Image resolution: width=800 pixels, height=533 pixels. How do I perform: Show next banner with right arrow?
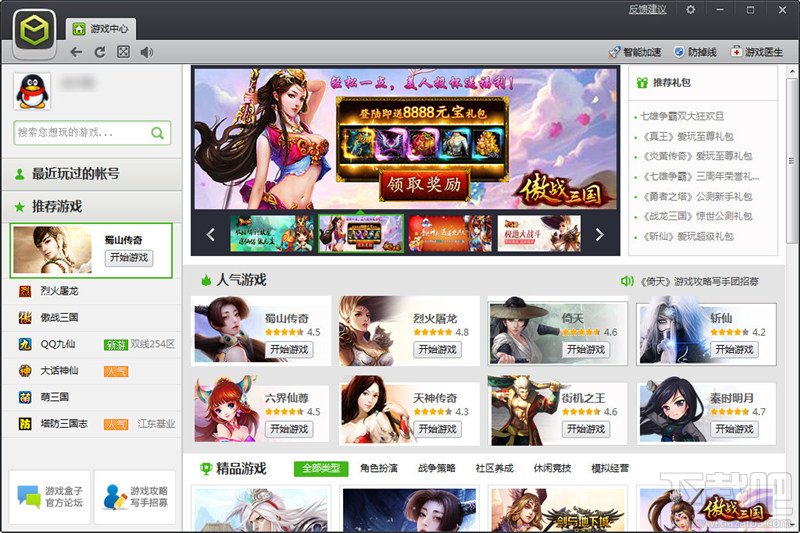click(599, 234)
